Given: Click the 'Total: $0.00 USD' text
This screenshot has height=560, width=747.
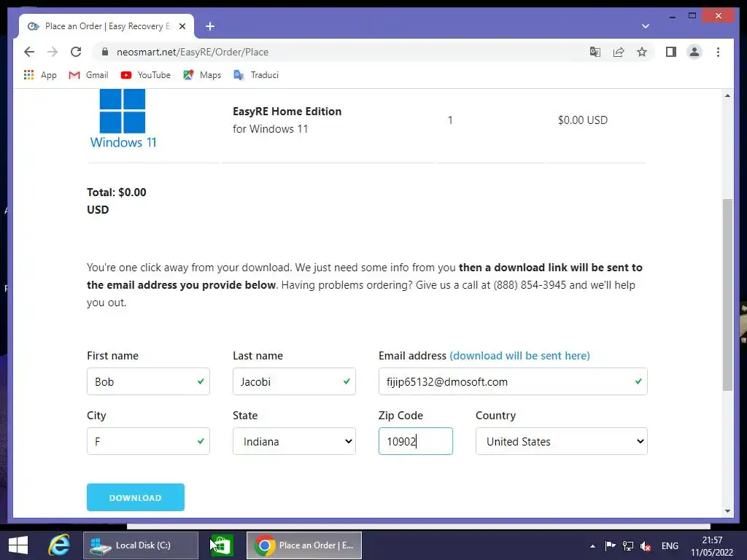Looking at the screenshot, I should (x=116, y=201).
